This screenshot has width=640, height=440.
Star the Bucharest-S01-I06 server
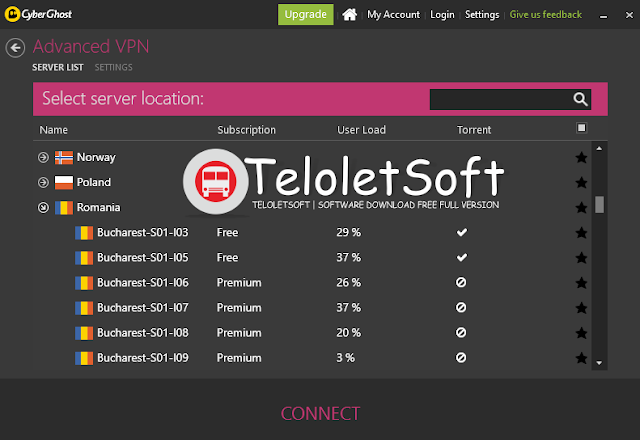pos(581,283)
